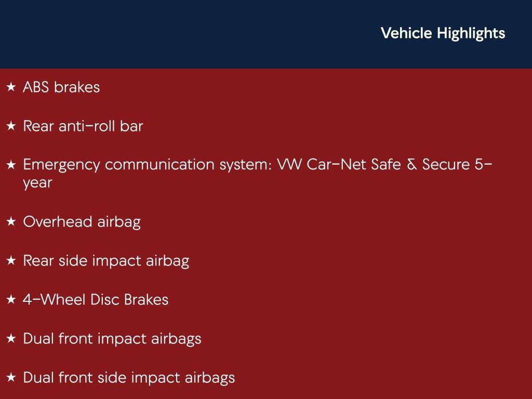This screenshot has width=532, height=399.
Task: Click the Vehicle Highlights title
Action: click(443, 33)
